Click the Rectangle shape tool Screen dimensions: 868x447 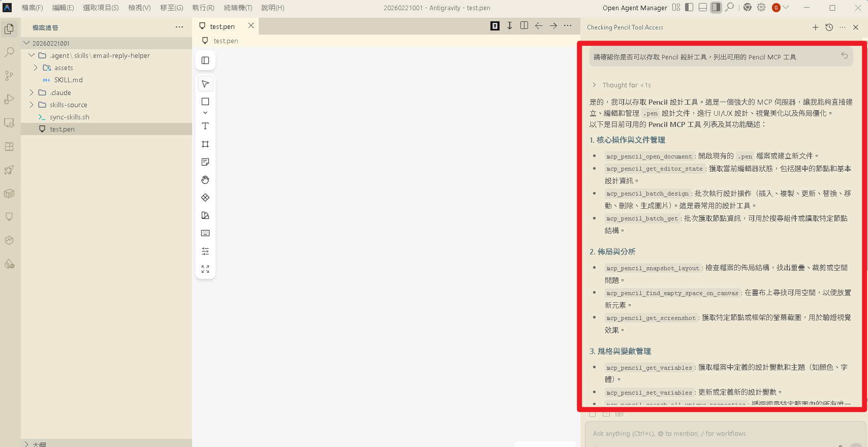(205, 102)
